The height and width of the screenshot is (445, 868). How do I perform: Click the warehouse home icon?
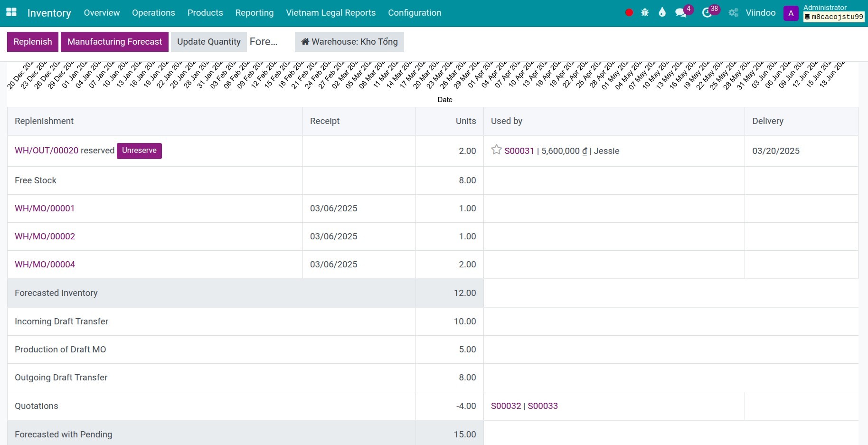click(x=305, y=42)
